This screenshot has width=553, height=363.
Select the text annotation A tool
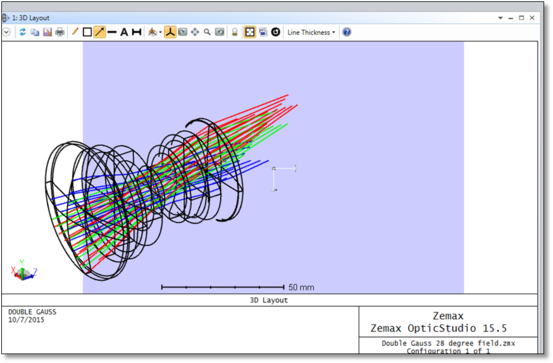(124, 32)
